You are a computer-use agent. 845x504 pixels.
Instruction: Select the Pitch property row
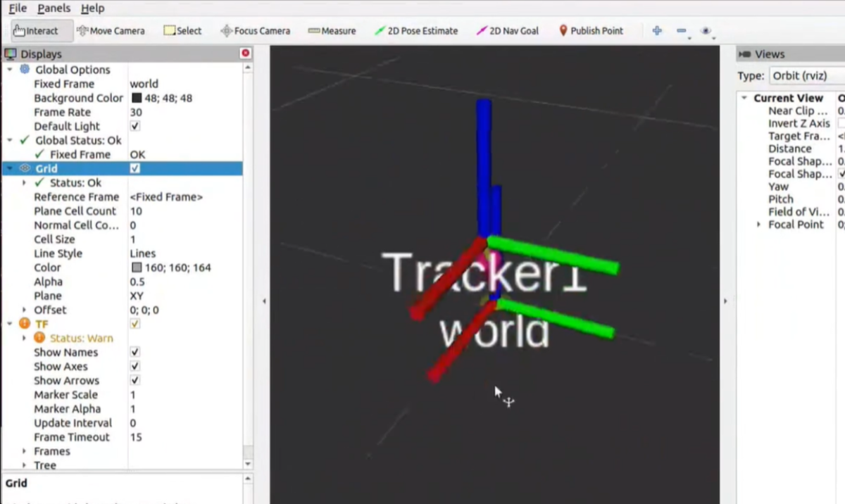click(791, 199)
